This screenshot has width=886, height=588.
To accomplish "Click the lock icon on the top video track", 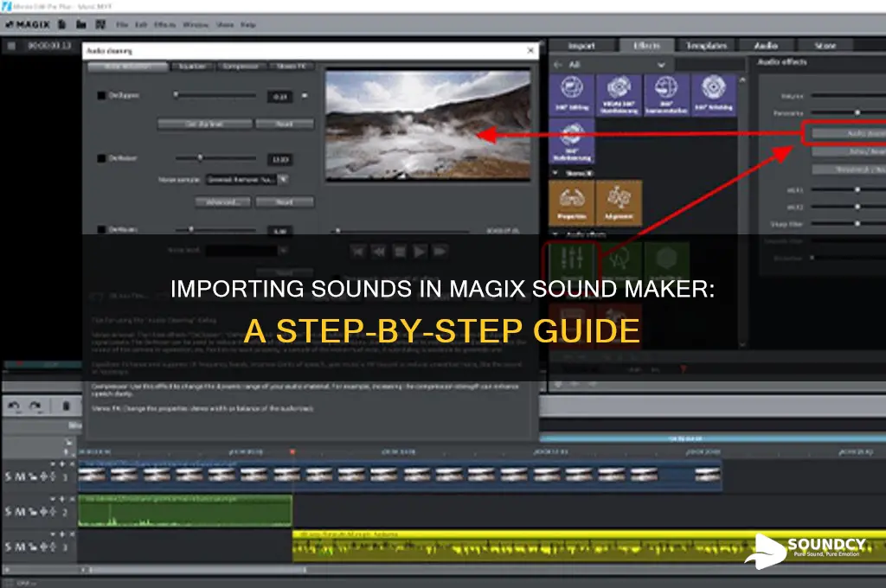I will click(x=34, y=476).
